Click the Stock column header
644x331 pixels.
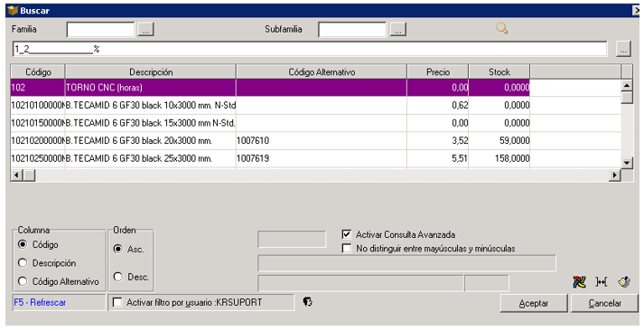tap(499, 72)
